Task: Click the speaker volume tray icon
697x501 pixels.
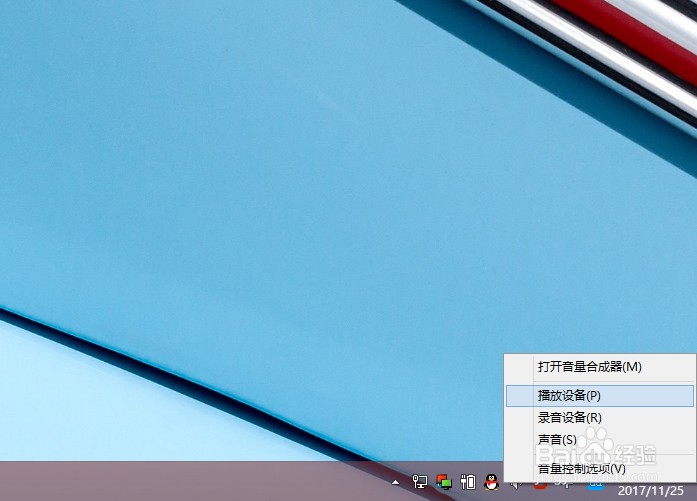Action: pos(513,485)
